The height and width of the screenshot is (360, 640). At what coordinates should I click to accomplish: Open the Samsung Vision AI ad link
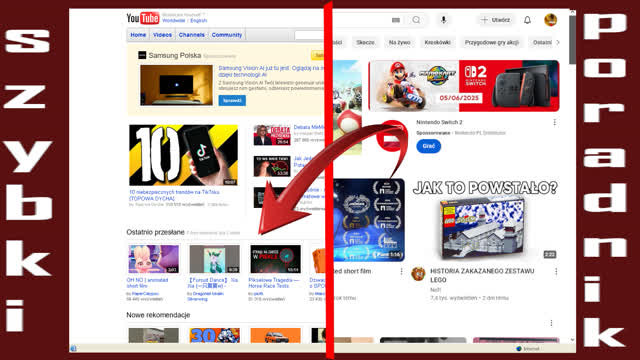[271, 71]
